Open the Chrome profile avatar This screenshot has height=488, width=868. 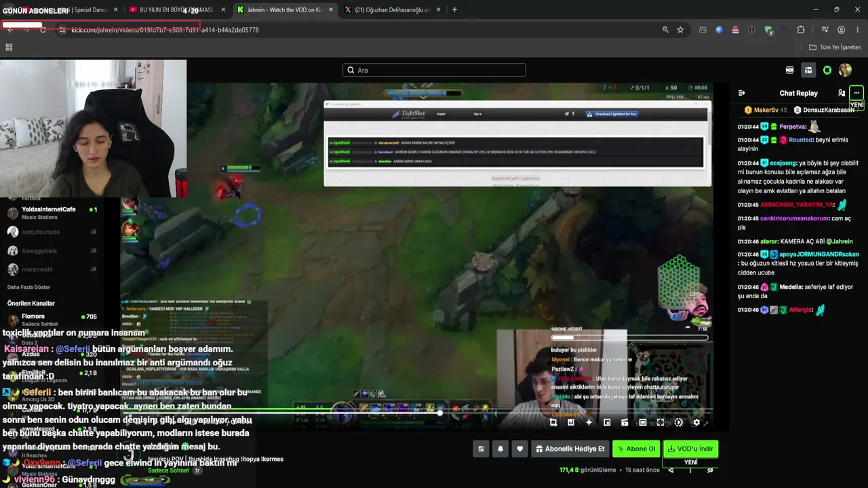[841, 30]
